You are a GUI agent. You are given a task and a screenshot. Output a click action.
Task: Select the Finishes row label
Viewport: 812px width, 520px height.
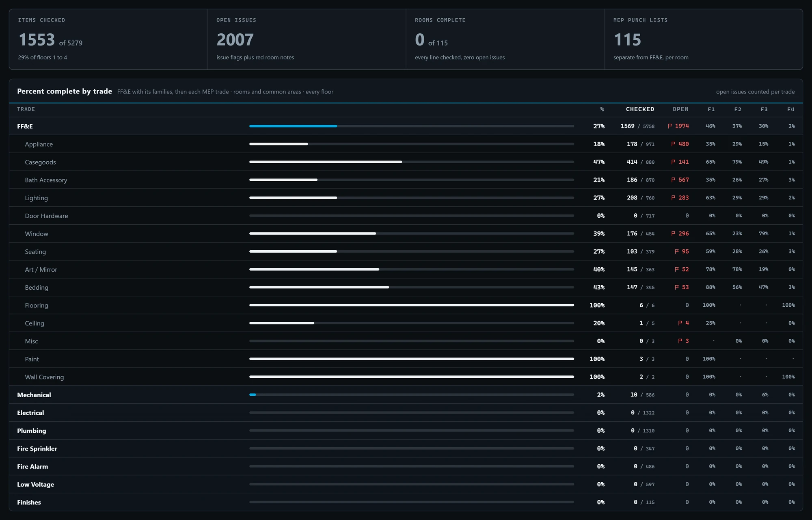(29, 502)
